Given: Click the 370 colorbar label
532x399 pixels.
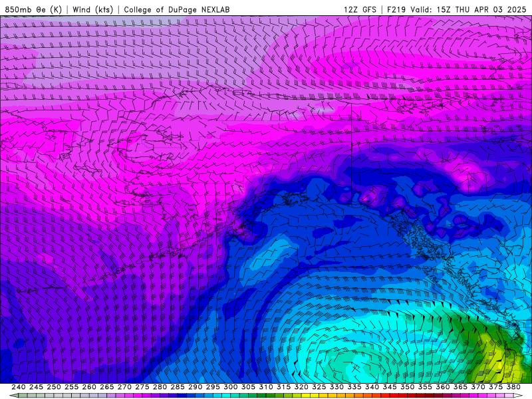Looking at the screenshot, I should click(478, 387).
